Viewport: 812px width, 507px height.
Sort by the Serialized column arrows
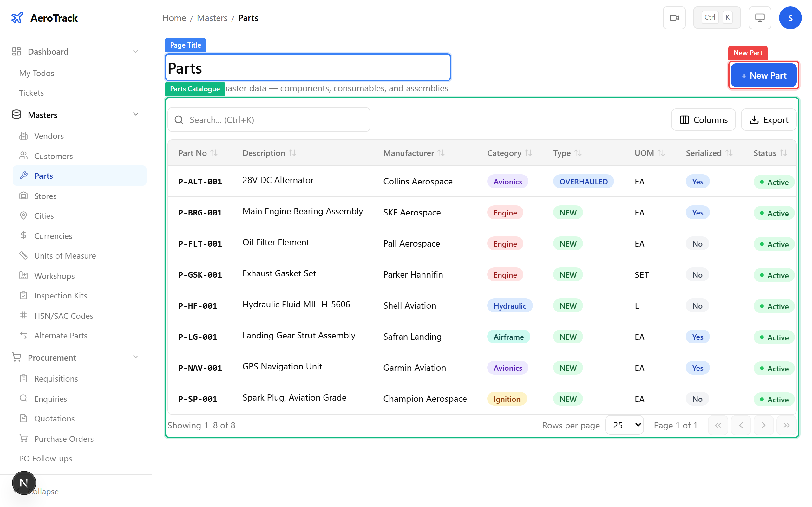click(x=729, y=153)
